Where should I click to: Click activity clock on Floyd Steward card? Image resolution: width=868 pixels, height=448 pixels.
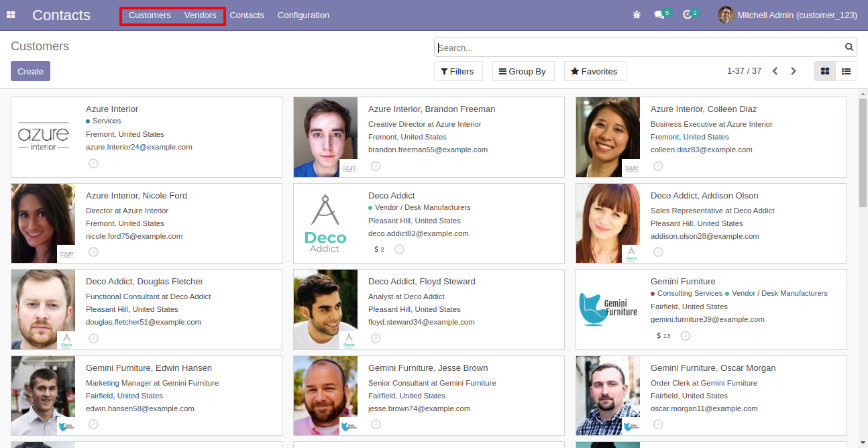[x=376, y=338]
